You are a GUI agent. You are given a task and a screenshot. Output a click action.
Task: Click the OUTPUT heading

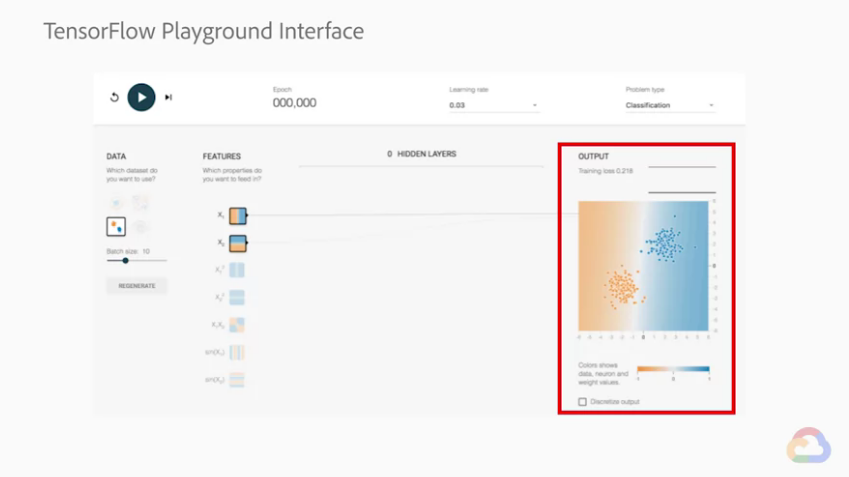[593, 156]
